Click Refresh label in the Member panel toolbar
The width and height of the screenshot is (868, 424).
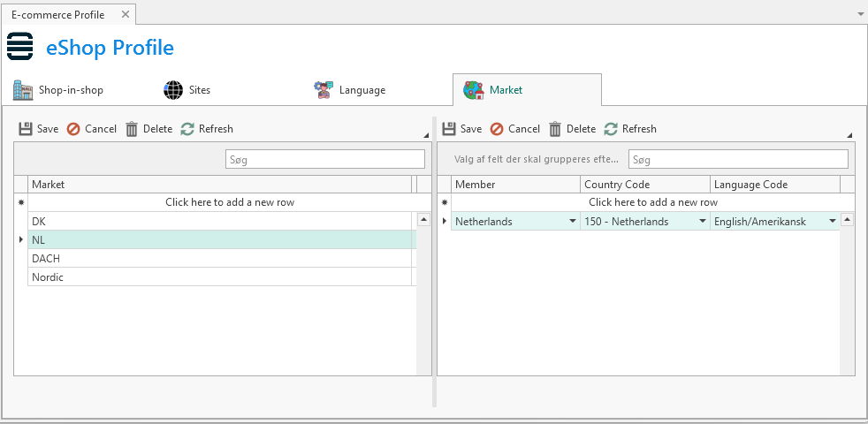tap(639, 129)
